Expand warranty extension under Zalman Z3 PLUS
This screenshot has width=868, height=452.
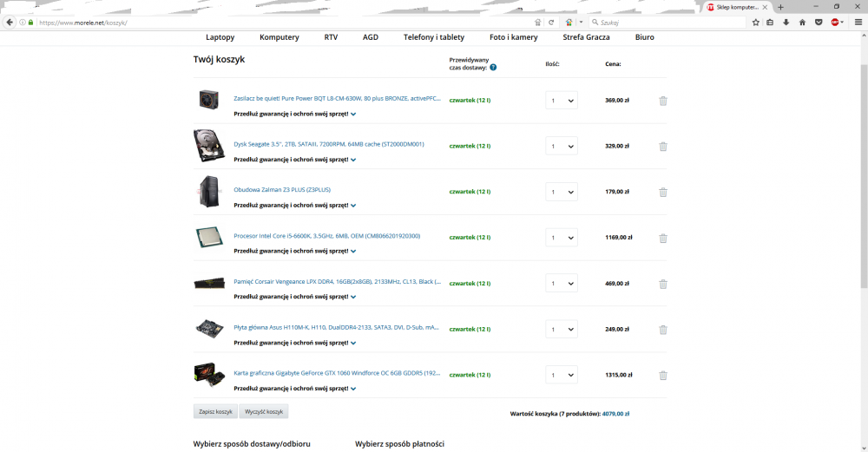[x=294, y=206]
